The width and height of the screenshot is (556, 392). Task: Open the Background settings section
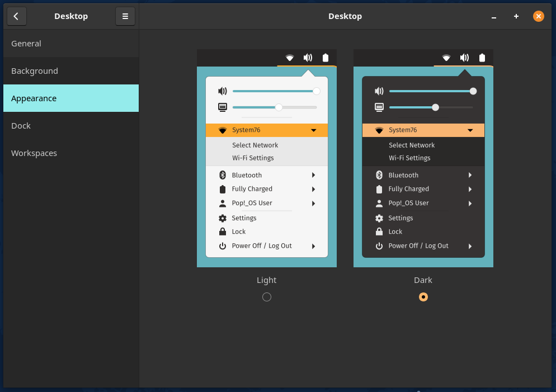tap(71, 71)
